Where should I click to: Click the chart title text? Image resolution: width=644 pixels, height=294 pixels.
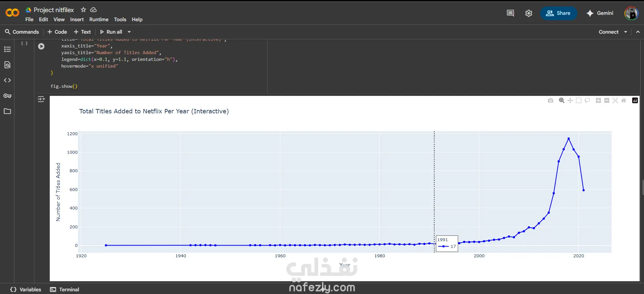click(x=154, y=111)
